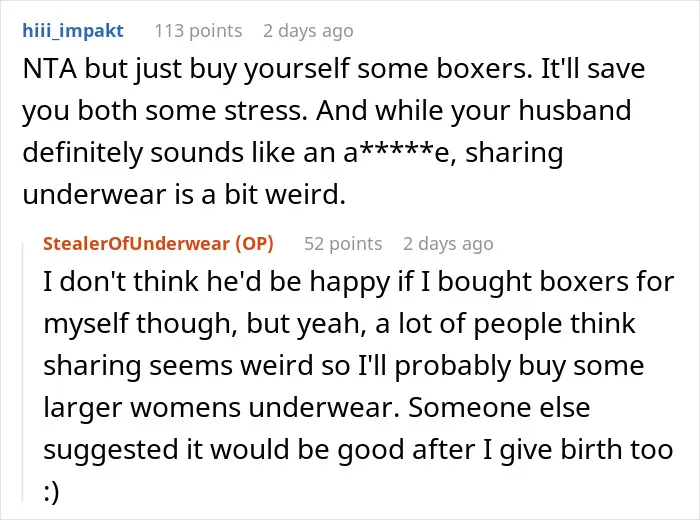
Task: Click OP reply's '2 days ago' timestamp
Action: click(448, 244)
